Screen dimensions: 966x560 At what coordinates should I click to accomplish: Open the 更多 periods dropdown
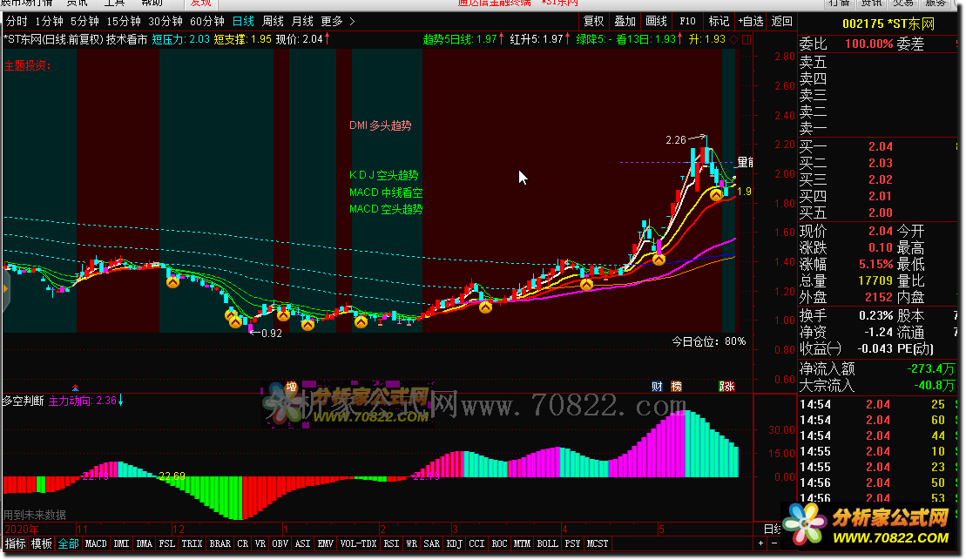tap(338, 22)
